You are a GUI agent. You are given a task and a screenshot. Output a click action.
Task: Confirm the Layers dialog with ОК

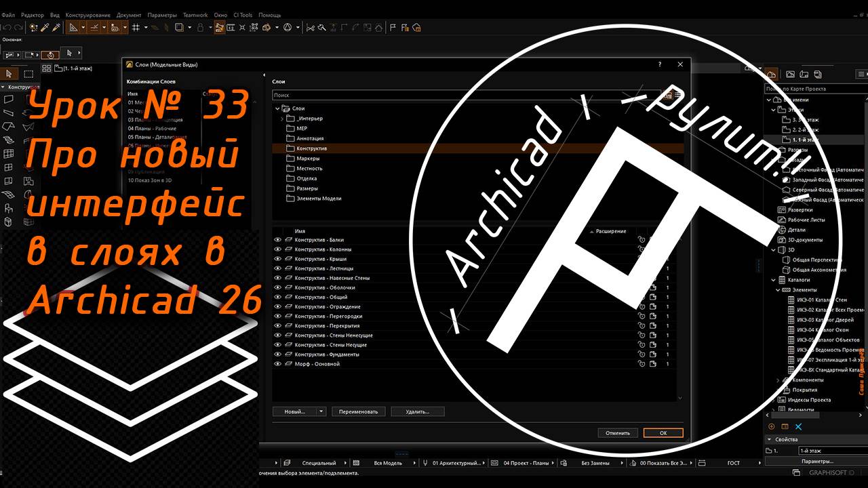(x=663, y=432)
